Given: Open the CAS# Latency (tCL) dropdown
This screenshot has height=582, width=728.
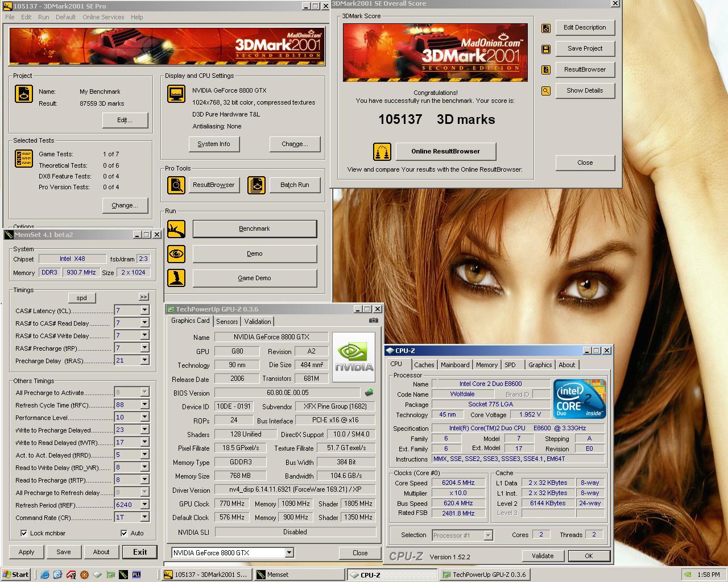Looking at the screenshot, I should (144, 310).
